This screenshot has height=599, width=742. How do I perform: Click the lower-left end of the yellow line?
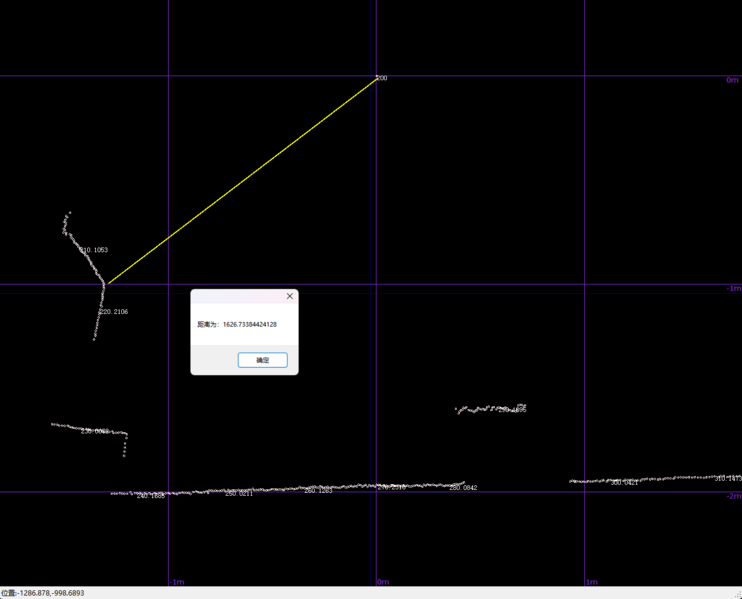(x=108, y=283)
